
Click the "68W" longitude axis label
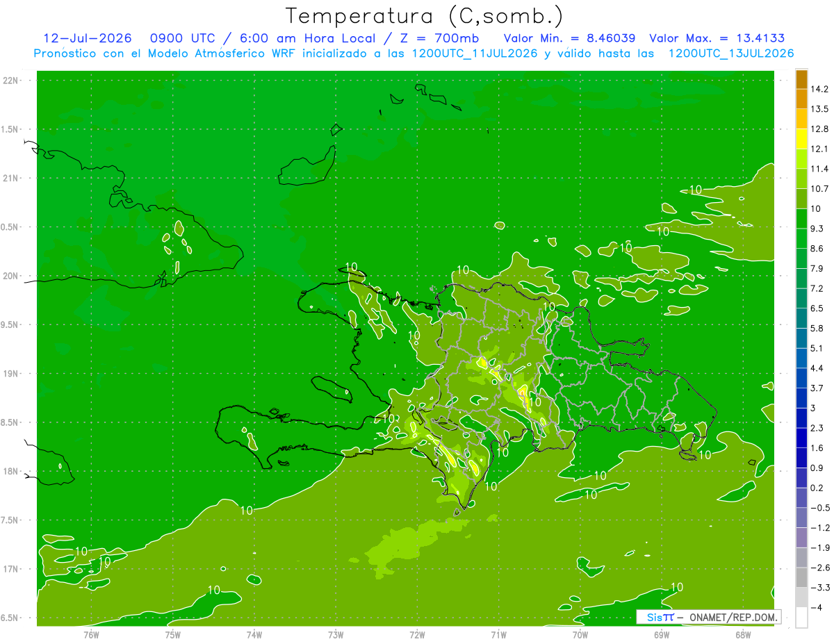[743, 635]
